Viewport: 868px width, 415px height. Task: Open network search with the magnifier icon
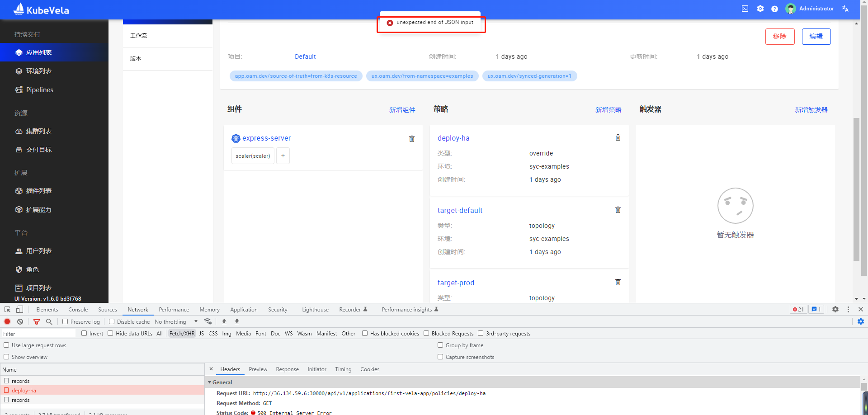[x=49, y=321]
